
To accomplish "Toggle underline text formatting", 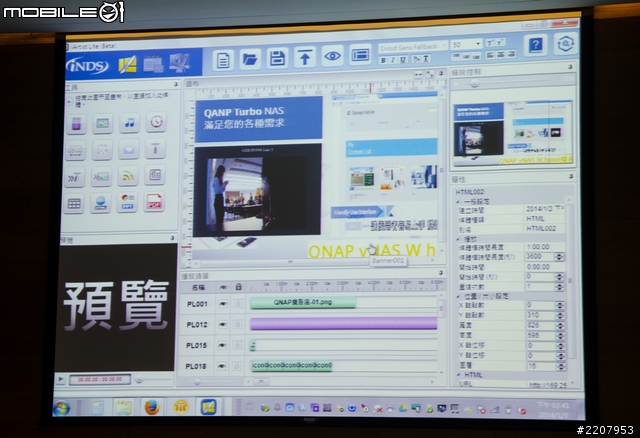I will (403, 60).
